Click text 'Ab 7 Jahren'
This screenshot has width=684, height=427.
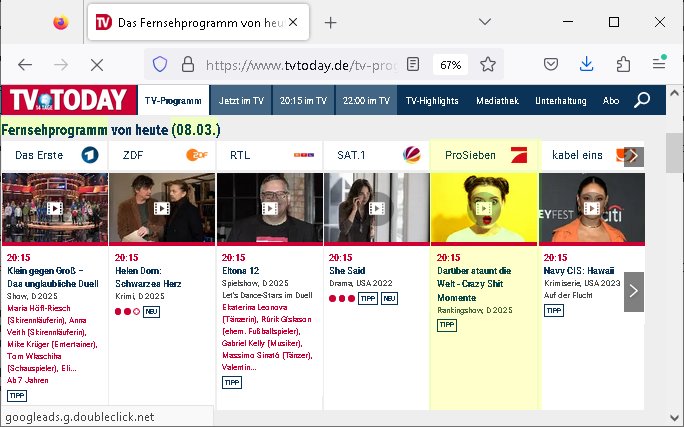(27, 380)
